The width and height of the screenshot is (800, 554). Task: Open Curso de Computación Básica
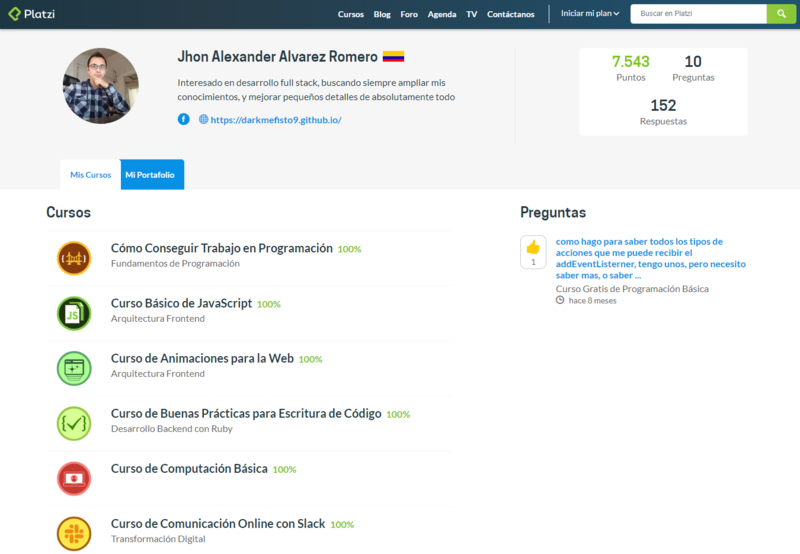pos(189,468)
